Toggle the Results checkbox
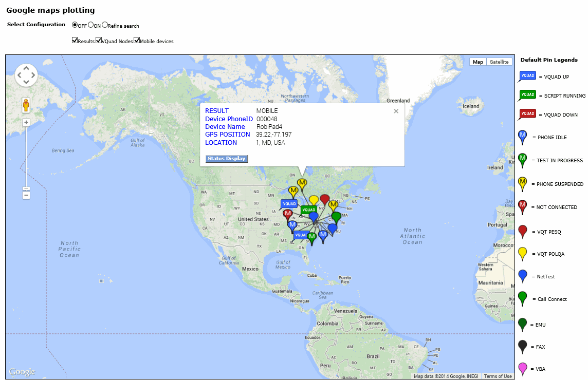 click(75, 41)
